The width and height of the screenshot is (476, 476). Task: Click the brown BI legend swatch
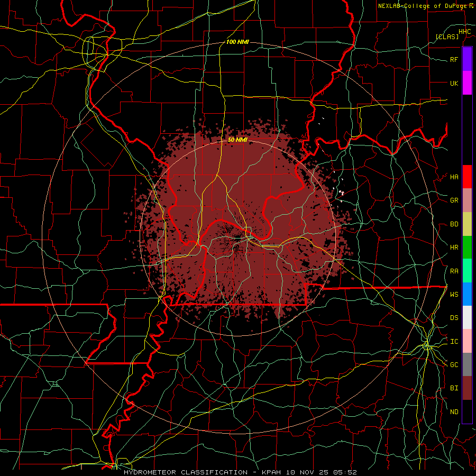(x=467, y=388)
